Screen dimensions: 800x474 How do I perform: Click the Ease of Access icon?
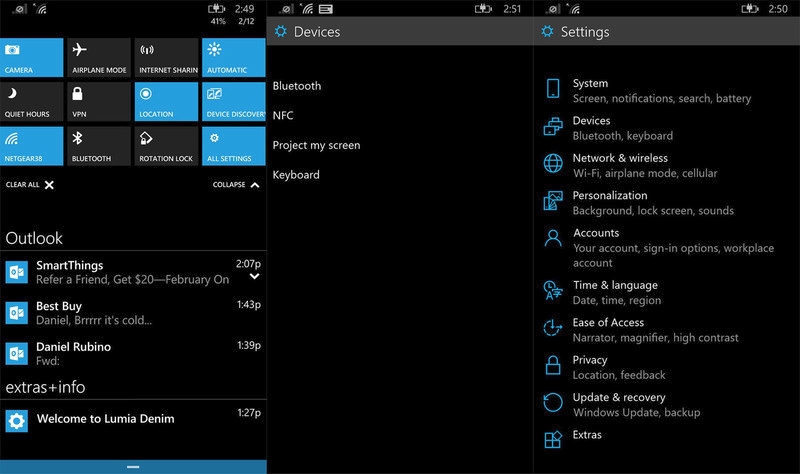click(x=553, y=328)
